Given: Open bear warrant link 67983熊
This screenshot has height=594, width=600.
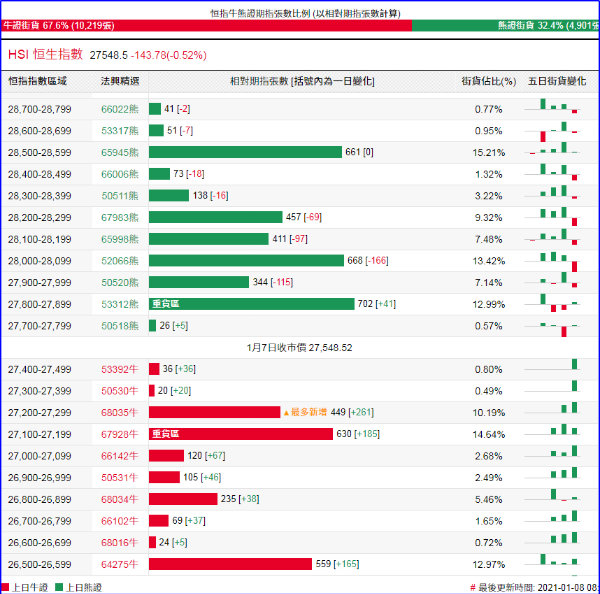Looking at the screenshot, I should [120, 218].
